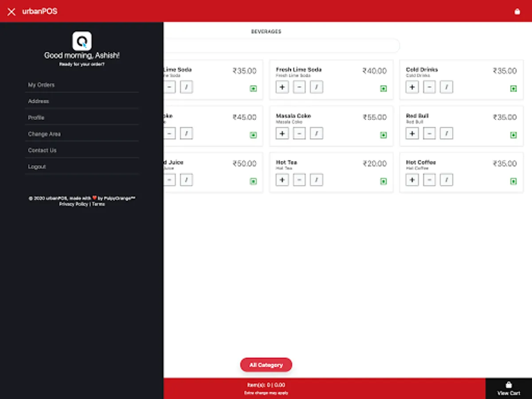Click the pencil icon on Red Bull

[x=446, y=133]
